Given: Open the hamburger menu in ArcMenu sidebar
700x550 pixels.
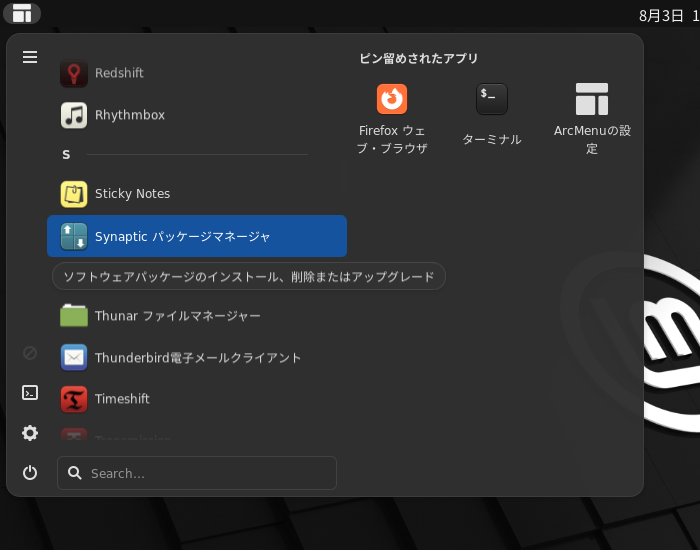Looking at the screenshot, I should coord(30,57).
